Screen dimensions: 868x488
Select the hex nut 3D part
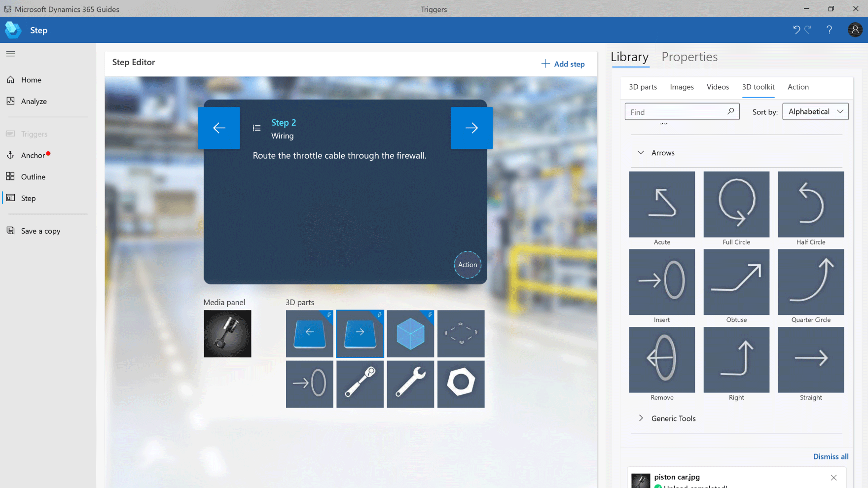(461, 384)
